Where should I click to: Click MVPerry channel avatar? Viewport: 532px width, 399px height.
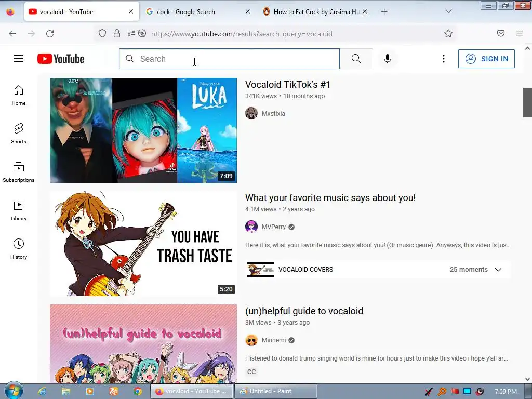pos(251,227)
